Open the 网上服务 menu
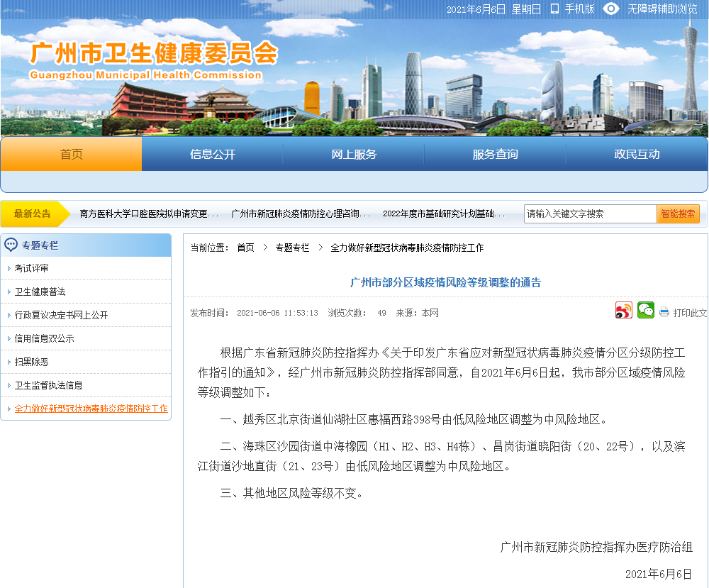This screenshot has width=709, height=588. click(354, 153)
